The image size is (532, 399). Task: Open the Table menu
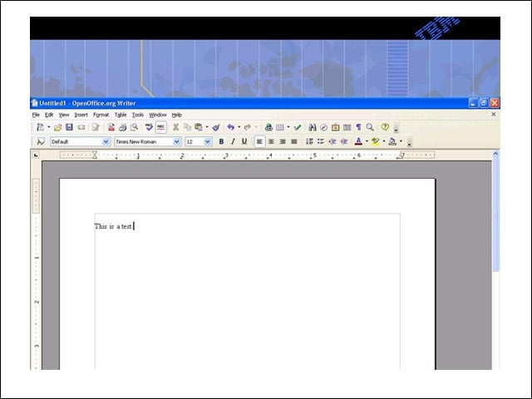point(121,115)
